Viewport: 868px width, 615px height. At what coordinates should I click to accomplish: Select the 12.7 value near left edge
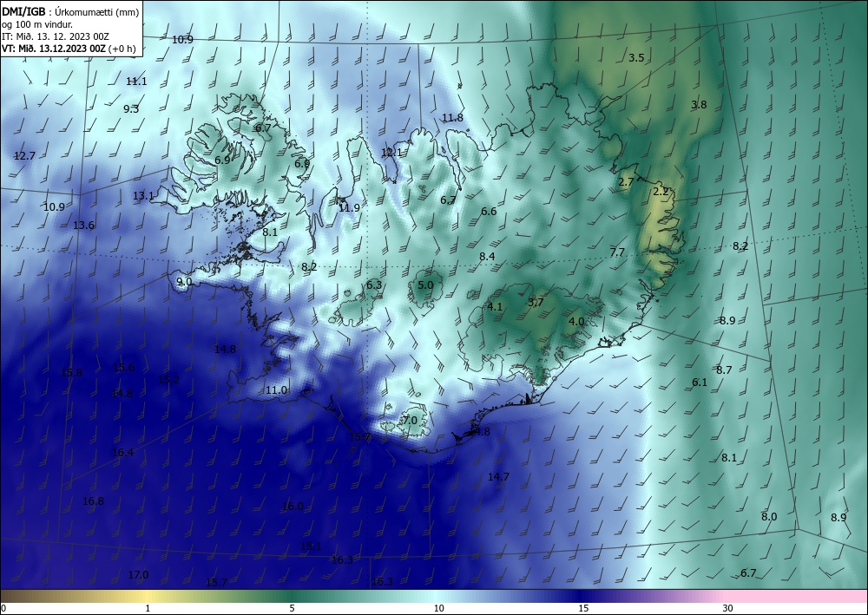pyautogui.click(x=24, y=156)
